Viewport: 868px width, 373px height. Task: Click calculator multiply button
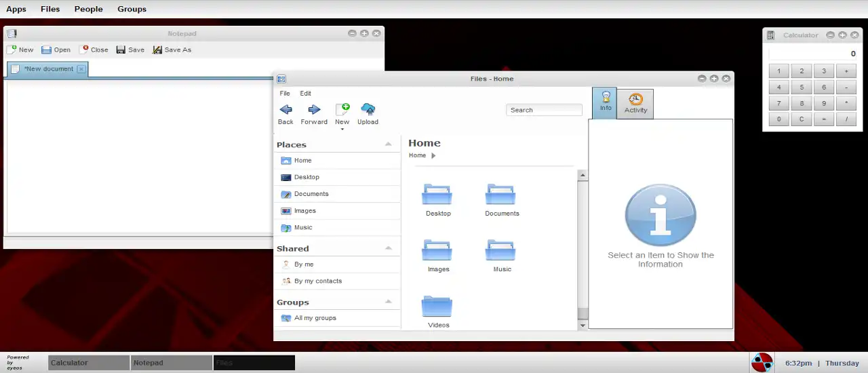coord(846,104)
